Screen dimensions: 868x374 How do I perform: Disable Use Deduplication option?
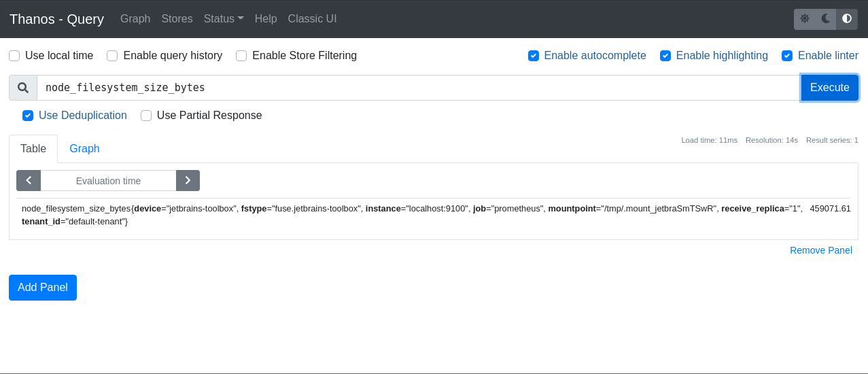28,116
